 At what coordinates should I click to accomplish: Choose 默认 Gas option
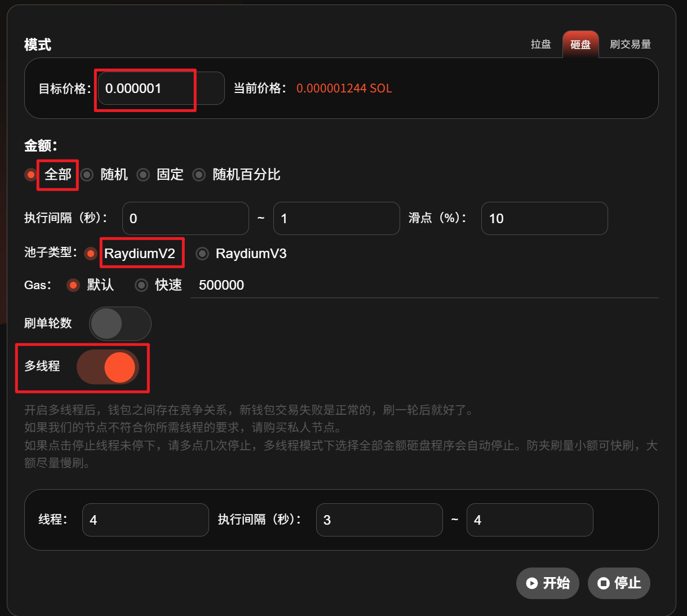pos(73,285)
